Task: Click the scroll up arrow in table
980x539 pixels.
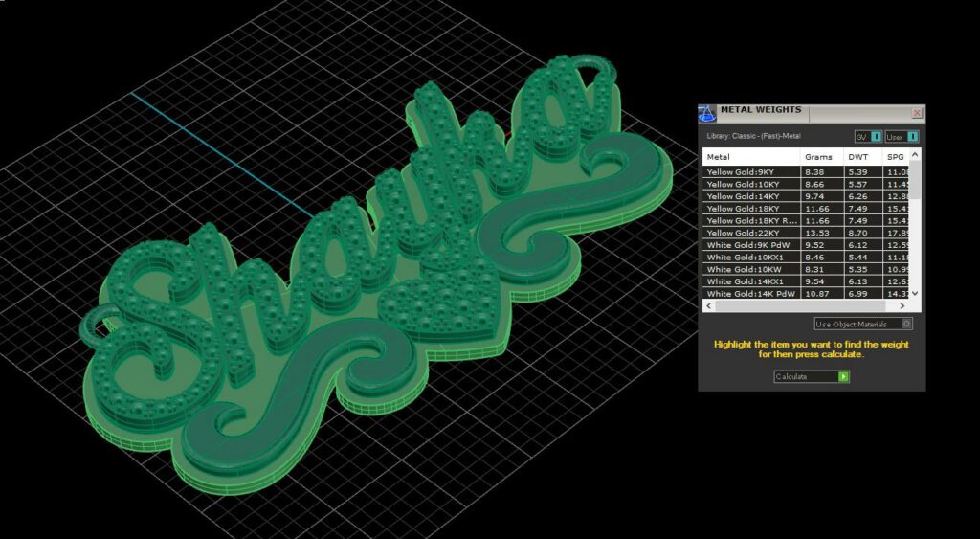Action: pyautogui.click(x=915, y=154)
